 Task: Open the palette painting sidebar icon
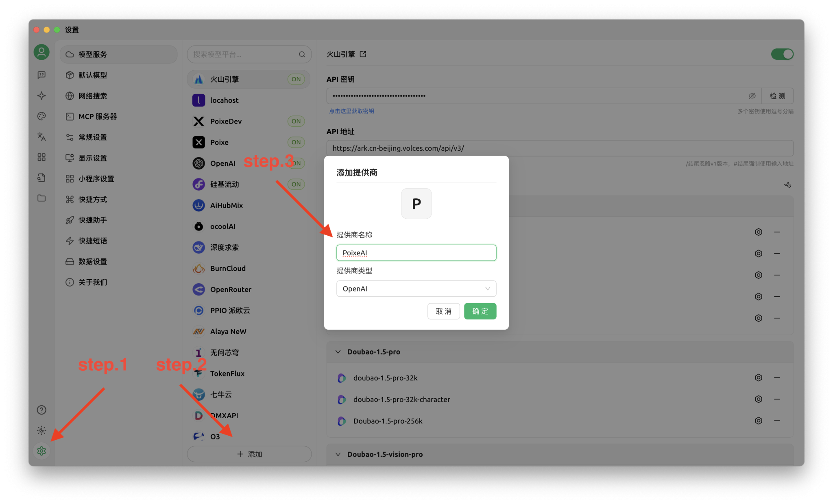(41, 116)
